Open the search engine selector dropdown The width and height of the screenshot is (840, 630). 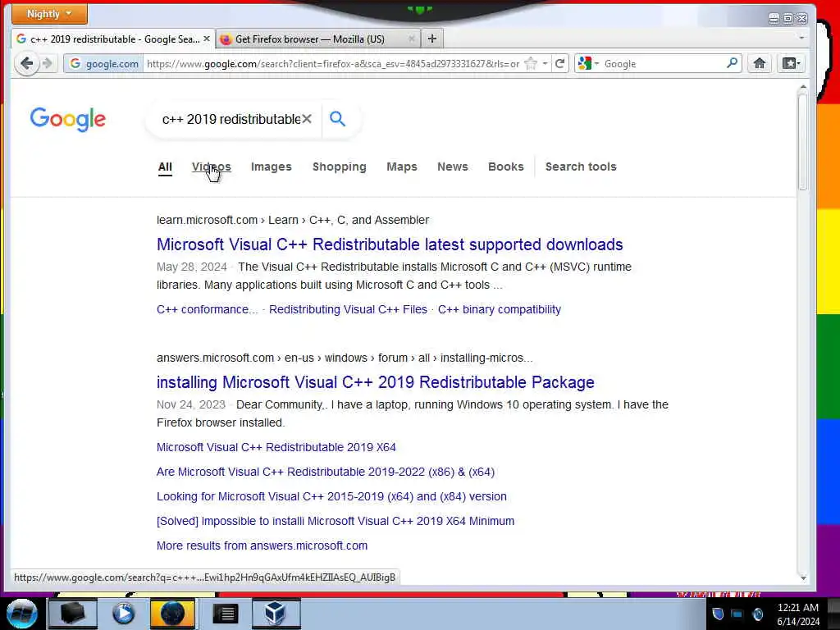[587, 63]
